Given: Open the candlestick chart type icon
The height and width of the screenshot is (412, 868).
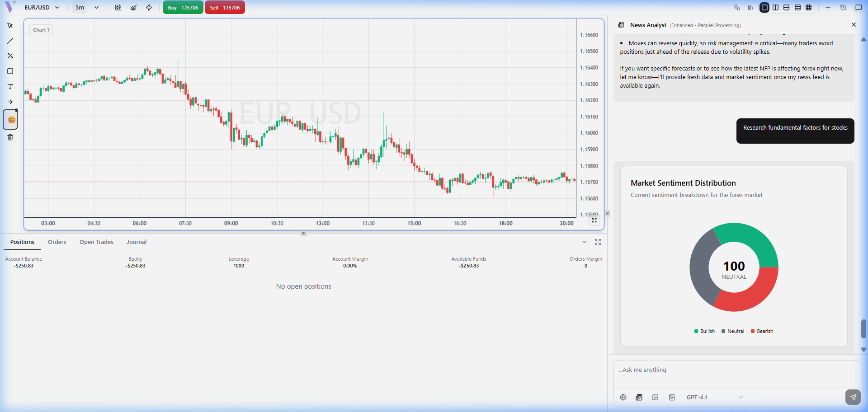Looking at the screenshot, I should click(118, 8).
